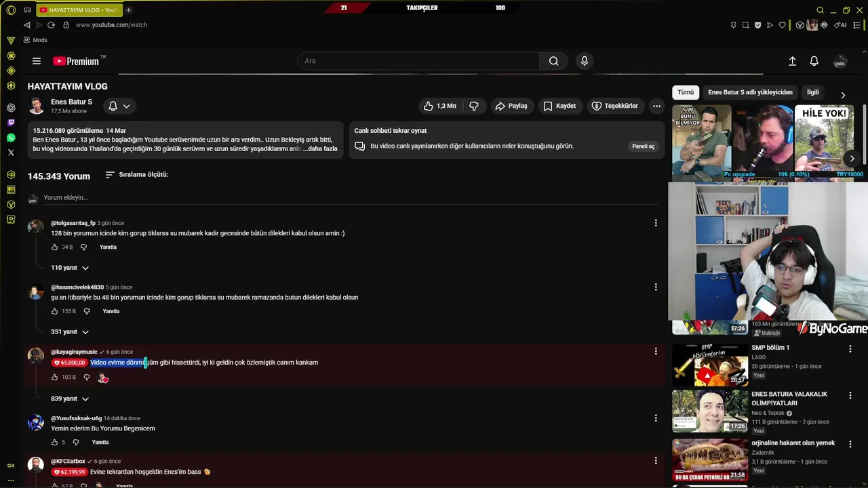
Task: Open the Mods bookmark bar item
Action: pyautogui.click(x=35, y=40)
